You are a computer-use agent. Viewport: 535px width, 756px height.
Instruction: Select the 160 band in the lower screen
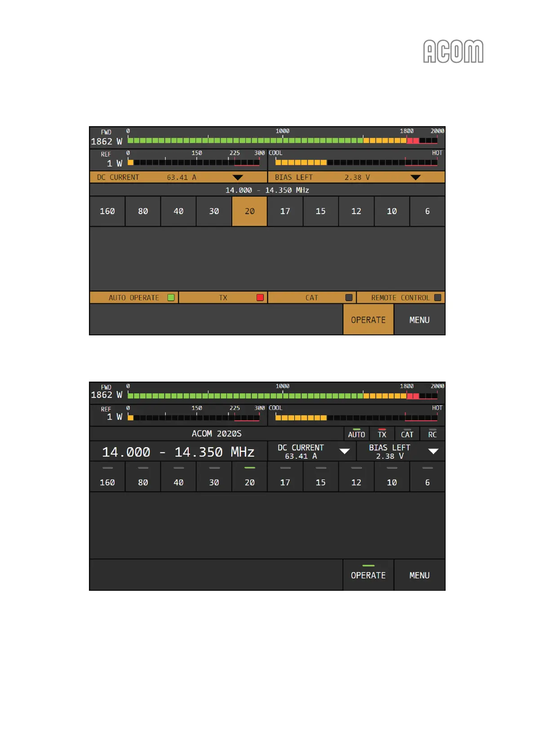click(x=107, y=477)
